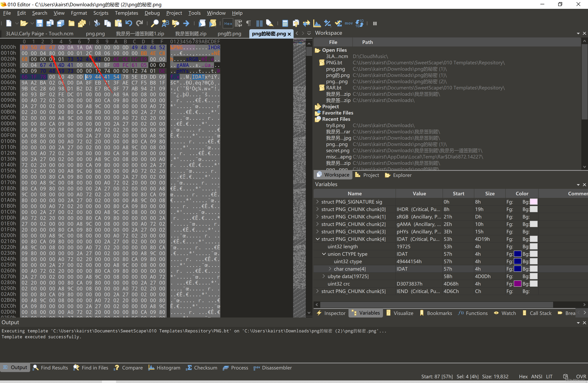The height and width of the screenshot is (383, 588).
Task: Open the Templates menu
Action: pyautogui.click(x=126, y=13)
